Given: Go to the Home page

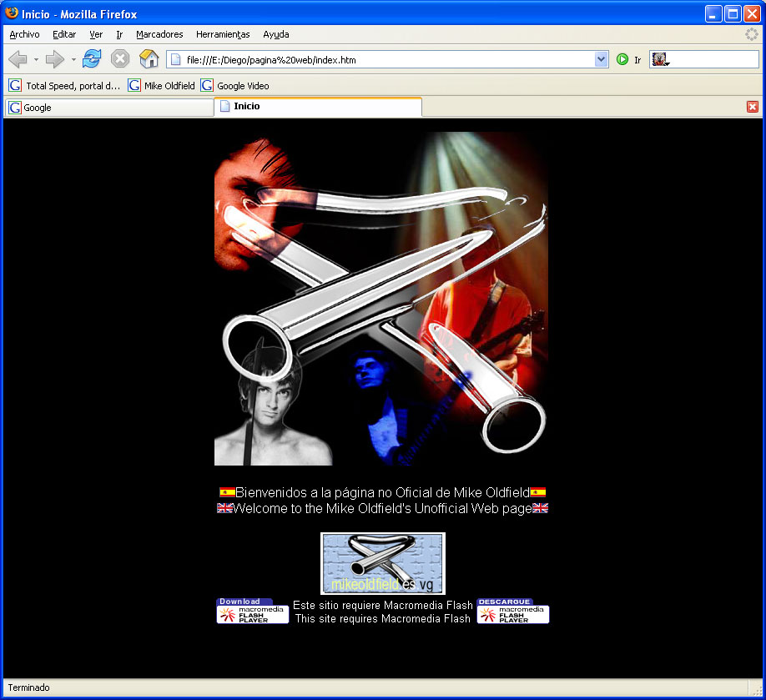Looking at the screenshot, I should coord(149,59).
